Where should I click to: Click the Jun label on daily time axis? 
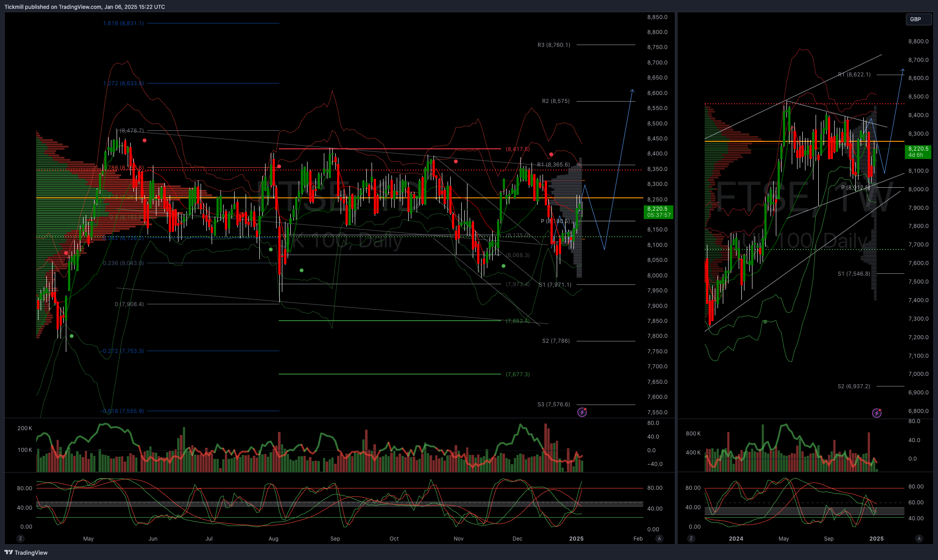point(153,538)
